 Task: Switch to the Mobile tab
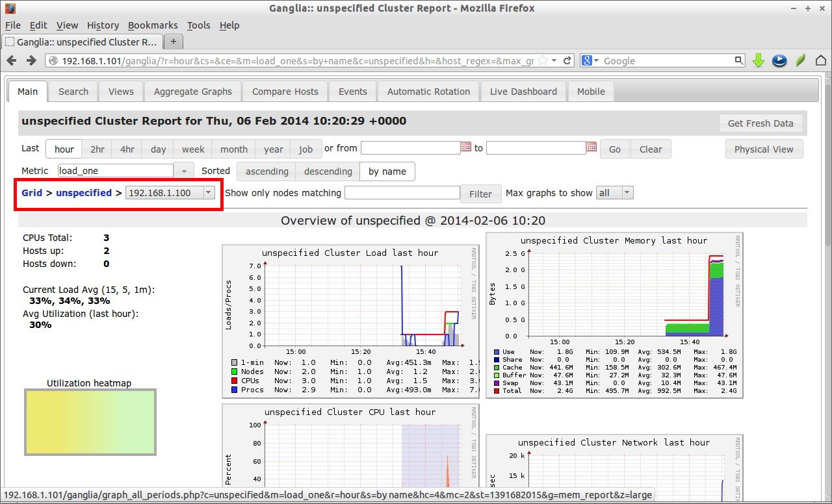(x=591, y=92)
